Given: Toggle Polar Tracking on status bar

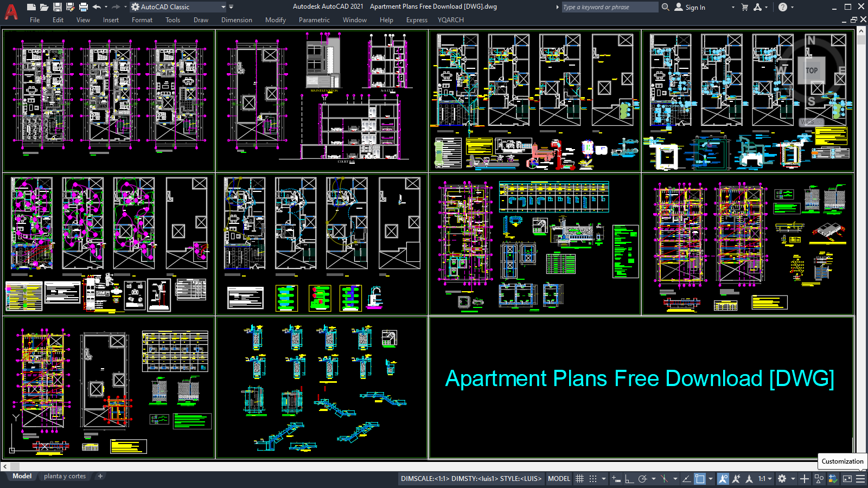Looking at the screenshot, I should click(x=643, y=479).
